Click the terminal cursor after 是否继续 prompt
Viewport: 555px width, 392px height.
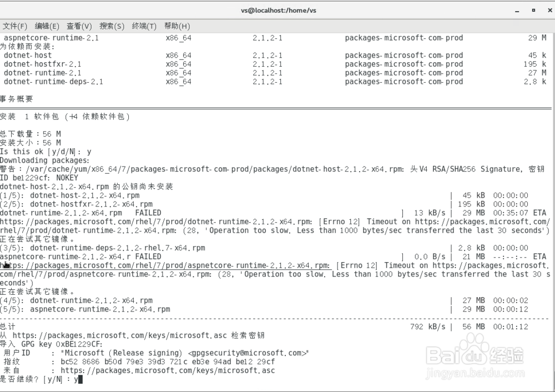[80, 380]
